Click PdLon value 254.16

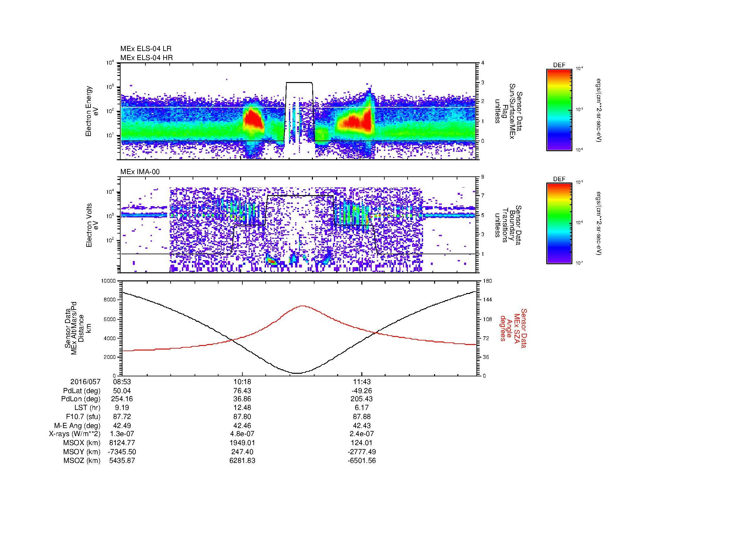(122, 399)
